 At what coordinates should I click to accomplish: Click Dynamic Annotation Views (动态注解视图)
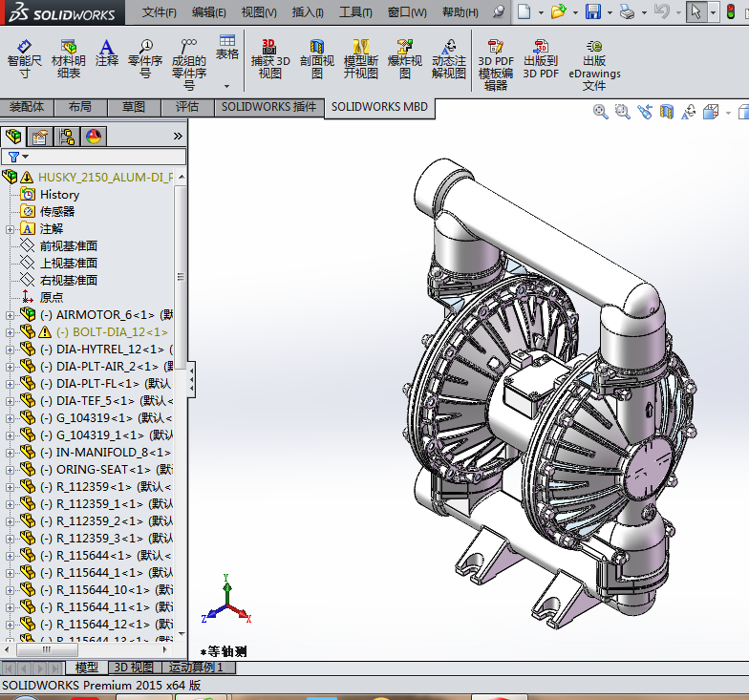tap(449, 59)
